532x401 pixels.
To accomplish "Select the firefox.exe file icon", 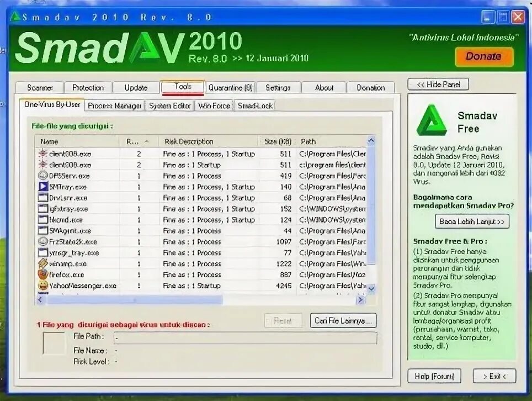I will 42,275.
